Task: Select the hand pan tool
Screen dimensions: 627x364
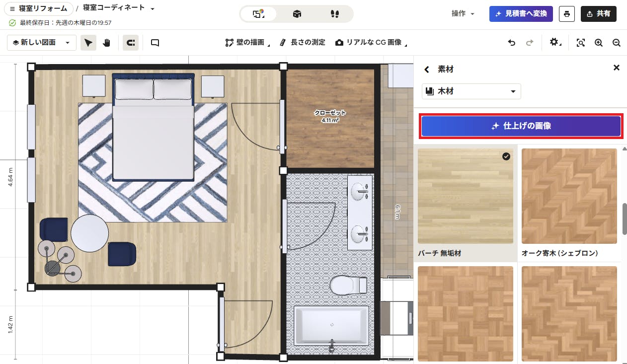Action: pyautogui.click(x=106, y=43)
